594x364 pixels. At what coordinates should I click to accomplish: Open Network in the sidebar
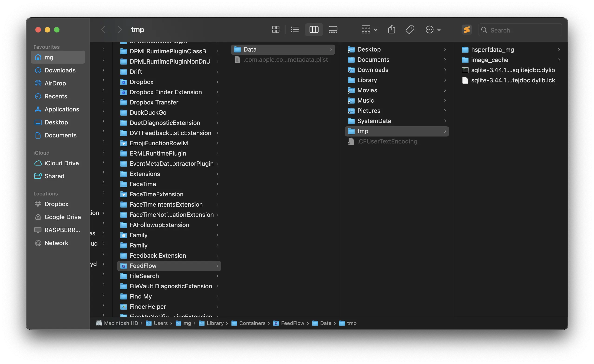pyautogui.click(x=58, y=243)
